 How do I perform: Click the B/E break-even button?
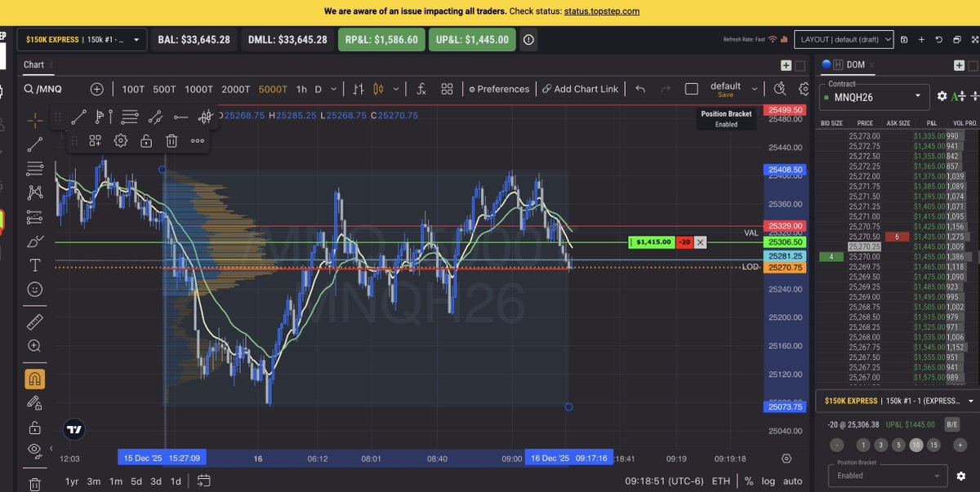pos(952,424)
